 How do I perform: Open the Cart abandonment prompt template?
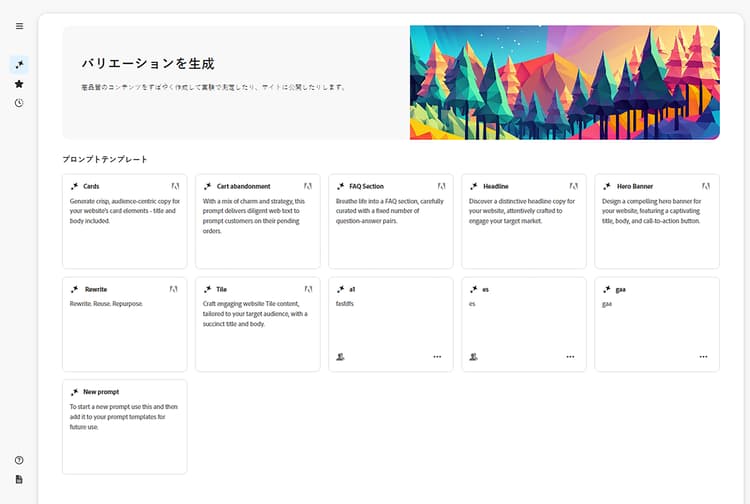pos(258,221)
